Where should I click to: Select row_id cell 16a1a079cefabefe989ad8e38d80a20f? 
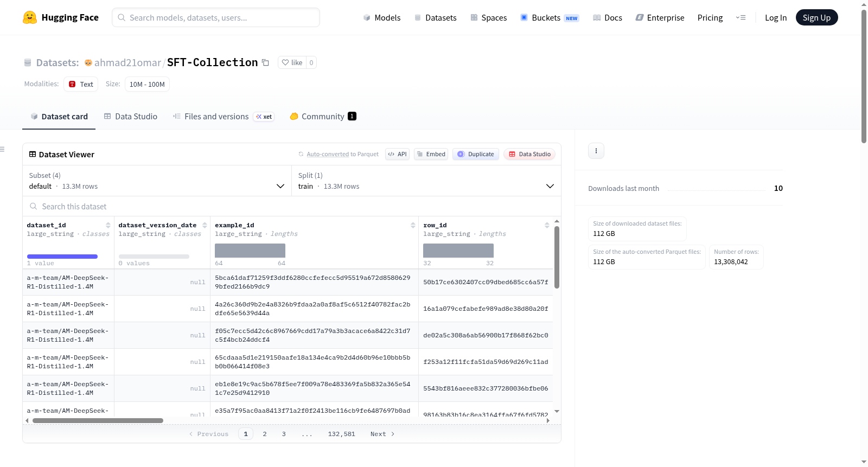[486, 309]
